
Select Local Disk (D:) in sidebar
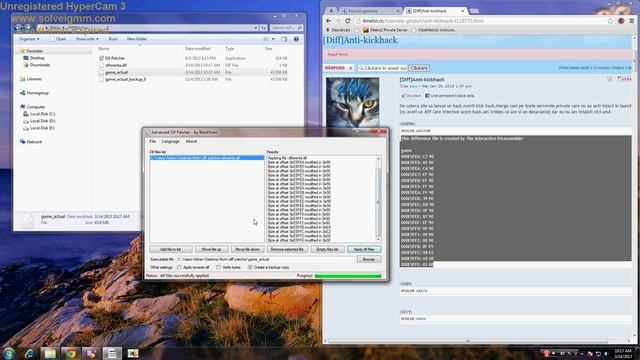point(42,121)
